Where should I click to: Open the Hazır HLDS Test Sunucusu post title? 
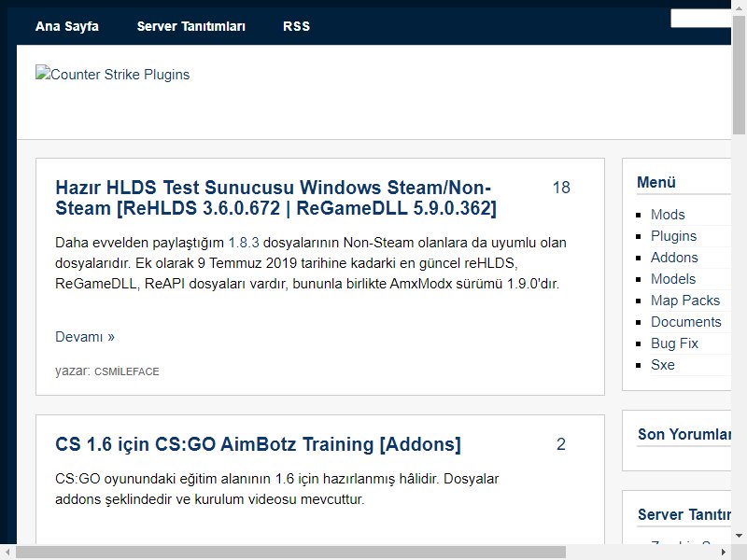click(x=275, y=198)
